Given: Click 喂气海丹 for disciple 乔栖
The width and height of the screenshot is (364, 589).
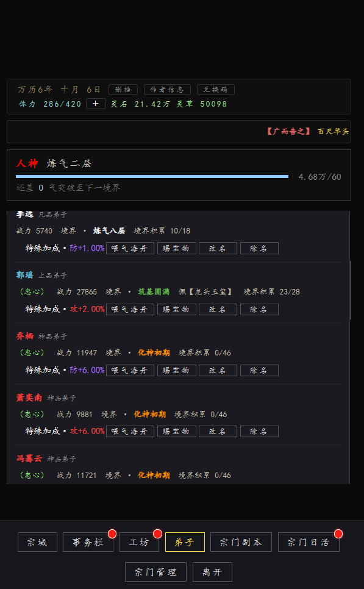Looking at the screenshot, I should (130, 370).
